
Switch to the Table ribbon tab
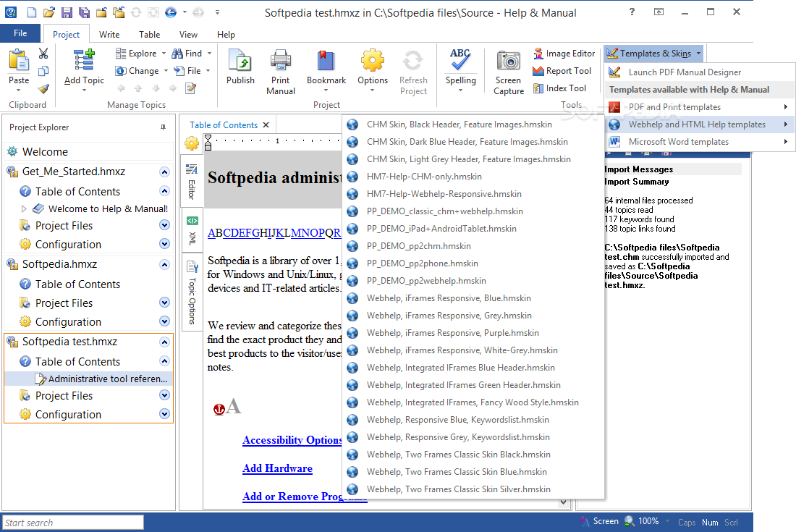[x=149, y=35]
